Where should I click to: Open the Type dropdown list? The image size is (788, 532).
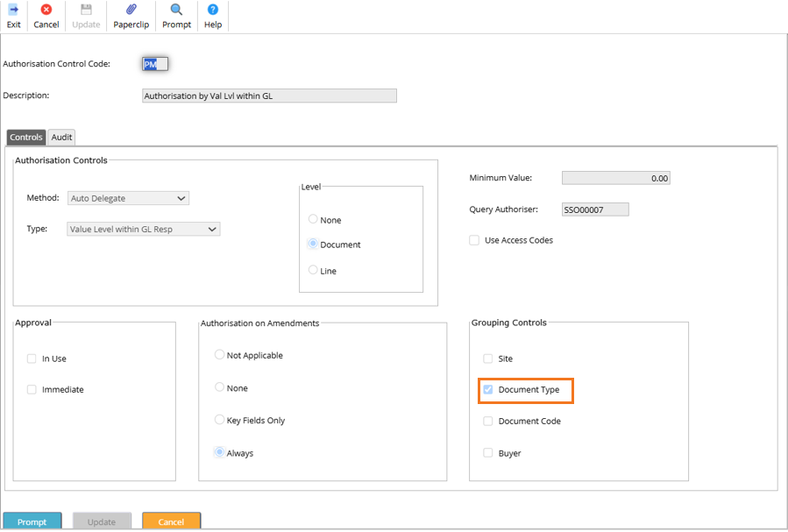(144, 230)
